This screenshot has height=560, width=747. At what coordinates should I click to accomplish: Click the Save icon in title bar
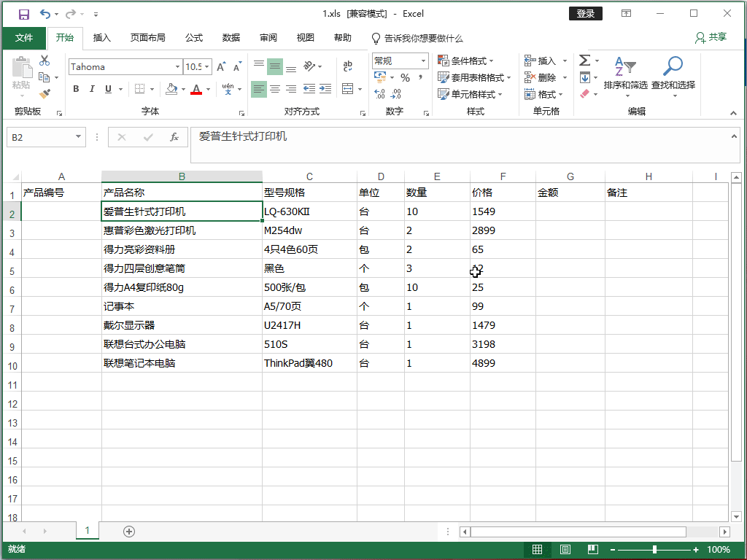(24, 15)
